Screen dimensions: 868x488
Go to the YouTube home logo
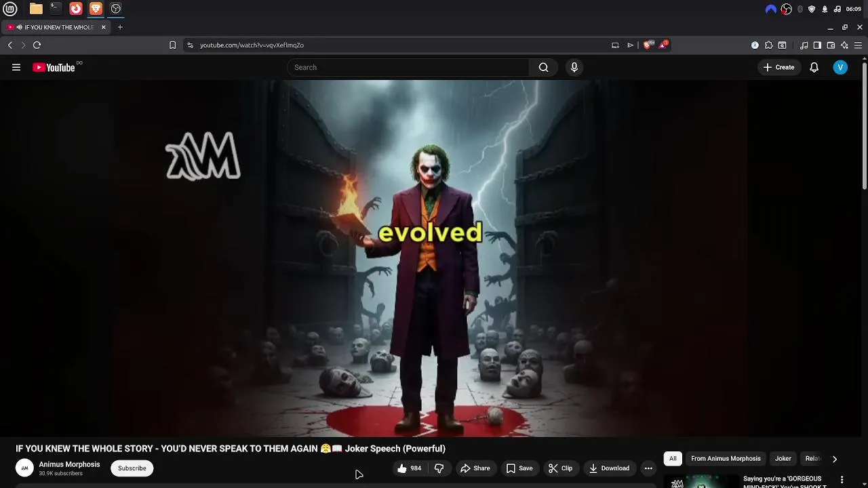pos(54,67)
